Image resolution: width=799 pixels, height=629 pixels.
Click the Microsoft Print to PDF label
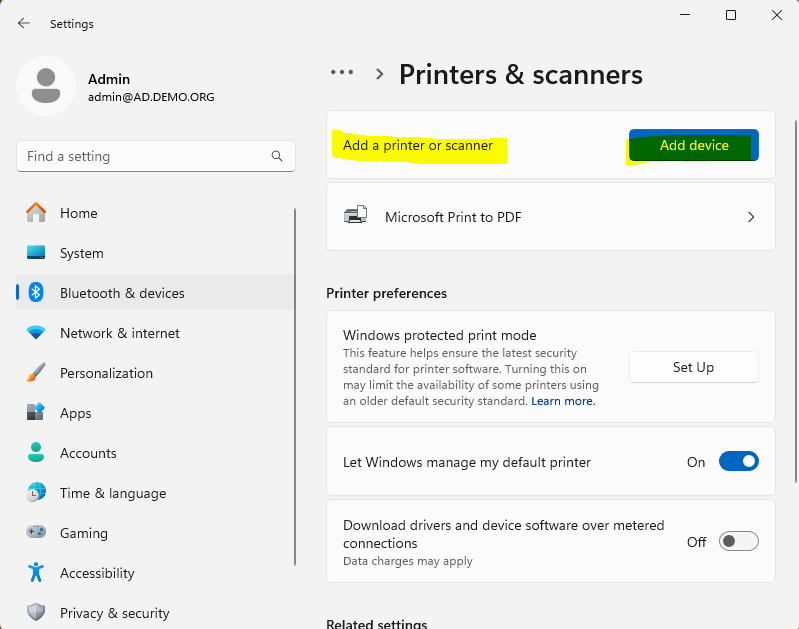point(453,217)
